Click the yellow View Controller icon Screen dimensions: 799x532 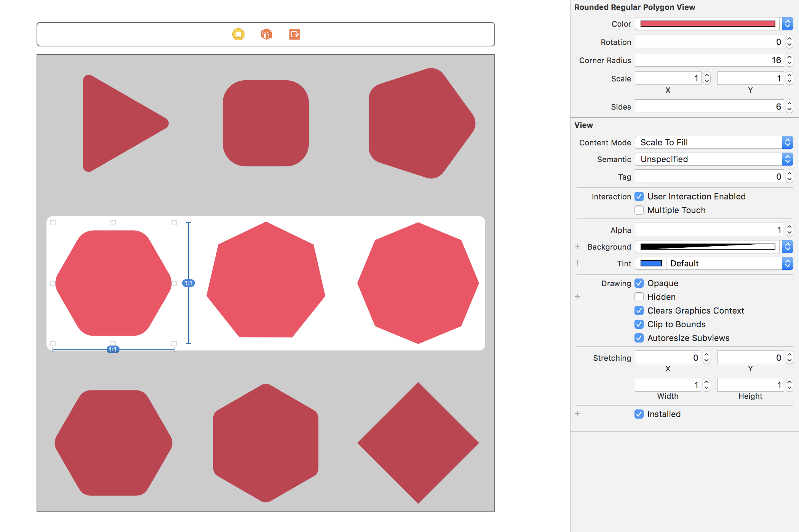[x=238, y=34]
